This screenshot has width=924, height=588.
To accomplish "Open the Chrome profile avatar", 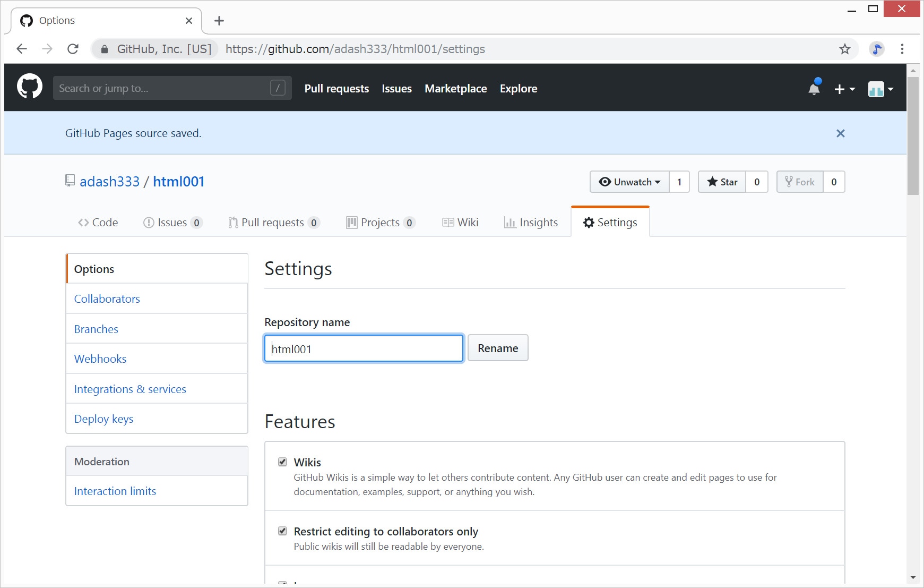I will pos(877,49).
